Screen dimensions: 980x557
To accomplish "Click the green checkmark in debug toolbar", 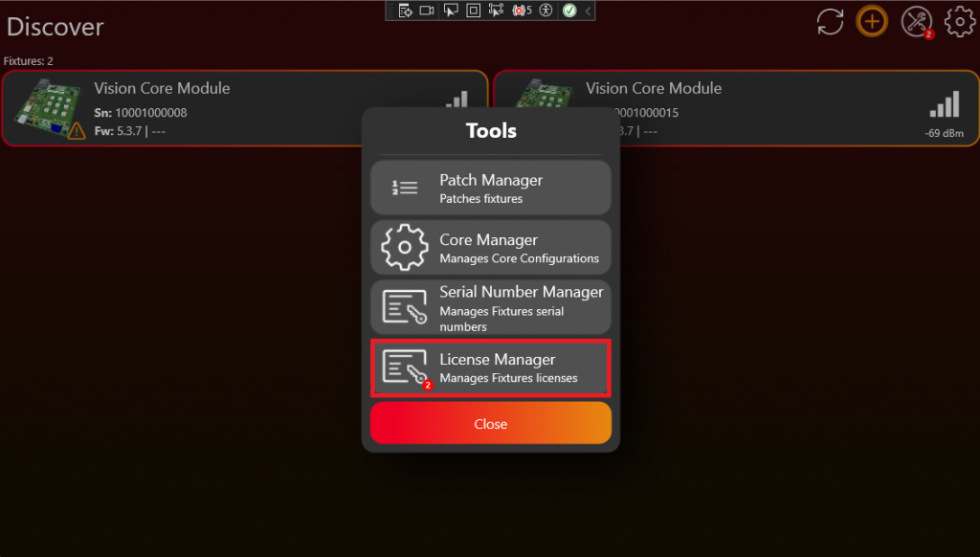I will tap(569, 11).
